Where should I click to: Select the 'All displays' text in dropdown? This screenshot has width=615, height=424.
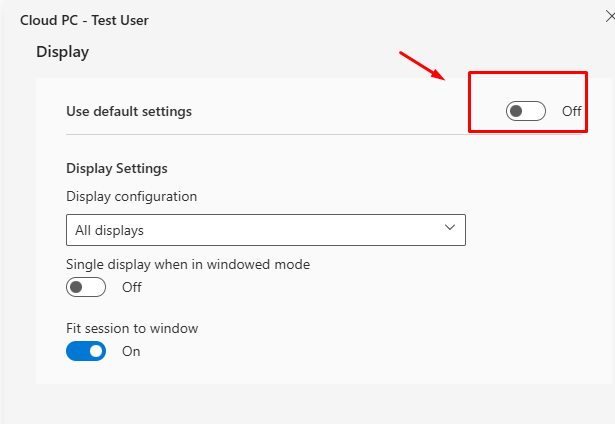coord(110,231)
